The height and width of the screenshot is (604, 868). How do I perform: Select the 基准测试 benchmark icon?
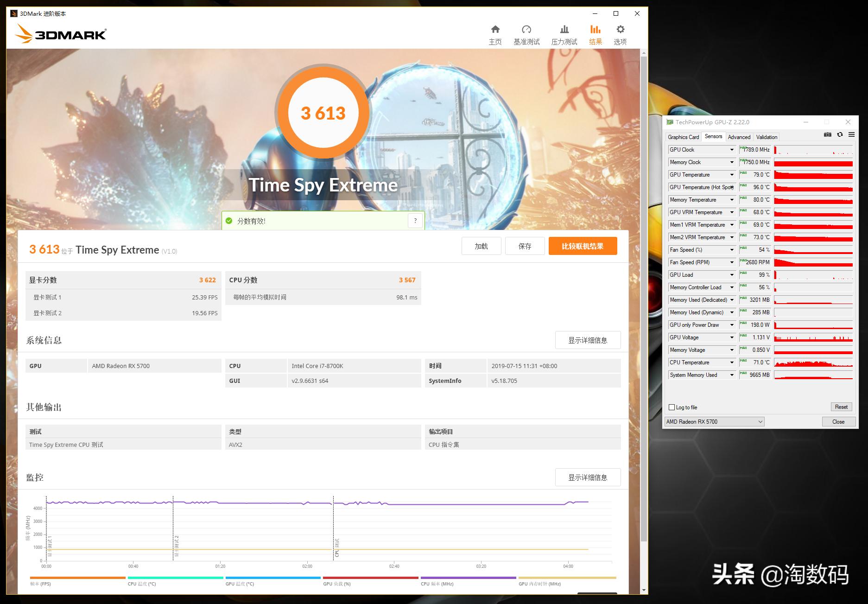(526, 32)
